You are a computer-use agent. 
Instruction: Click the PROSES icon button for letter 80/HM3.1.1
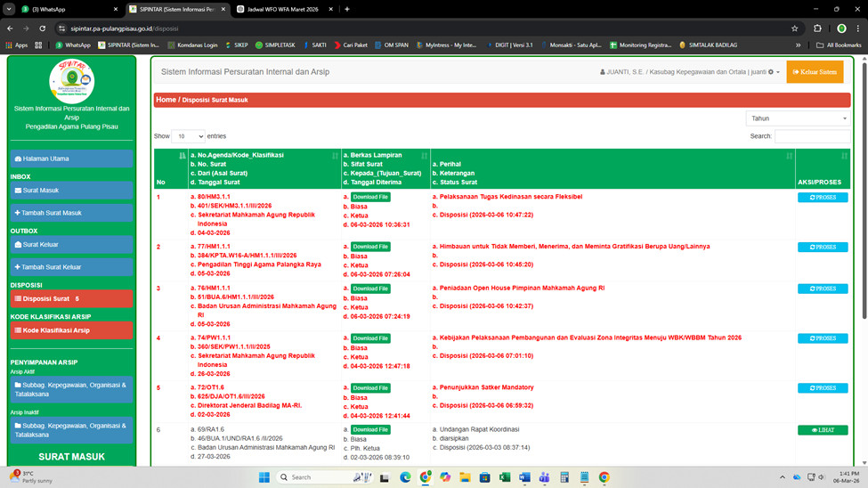(x=823, y=198)
